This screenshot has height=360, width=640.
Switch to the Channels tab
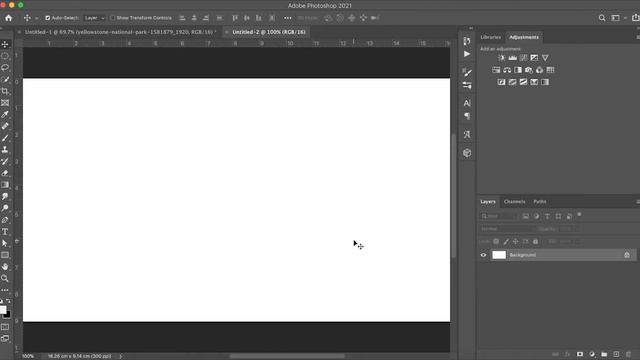click(514, 202)
